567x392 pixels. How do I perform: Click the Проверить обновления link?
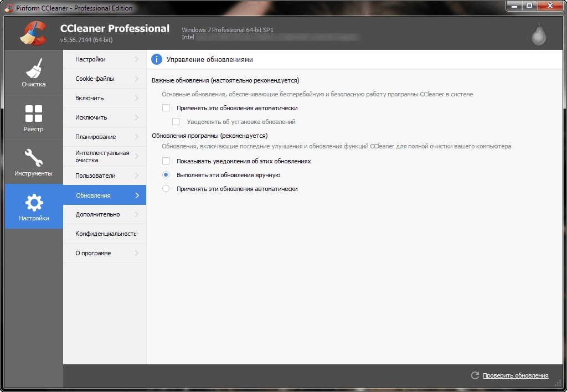pyautogui.click(x=516, y=375)
